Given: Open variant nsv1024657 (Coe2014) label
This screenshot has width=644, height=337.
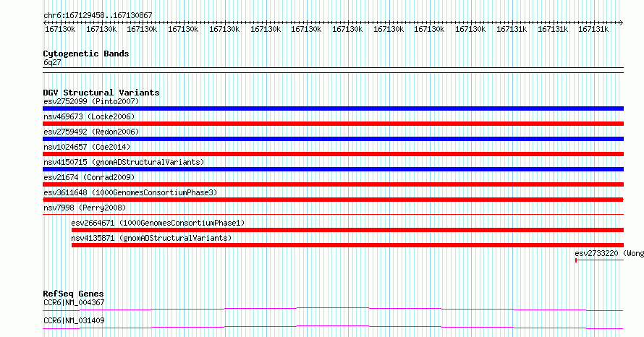Looking at the screenshot, I should coord(87,147).
